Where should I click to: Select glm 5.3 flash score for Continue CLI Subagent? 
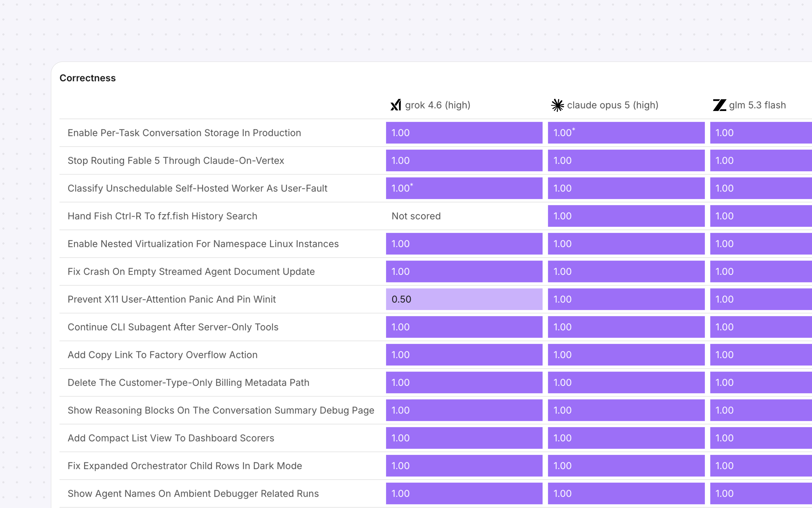click(x=761, y=327)
